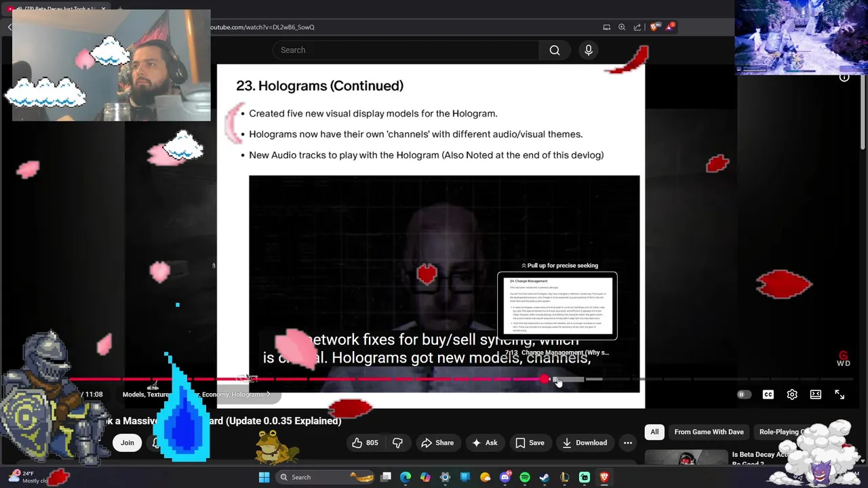Like the video with thumbs up

(x=365, y=443)
